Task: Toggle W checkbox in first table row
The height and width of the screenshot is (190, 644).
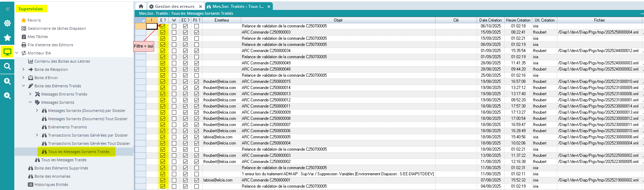Action: (x=174, y=26)
